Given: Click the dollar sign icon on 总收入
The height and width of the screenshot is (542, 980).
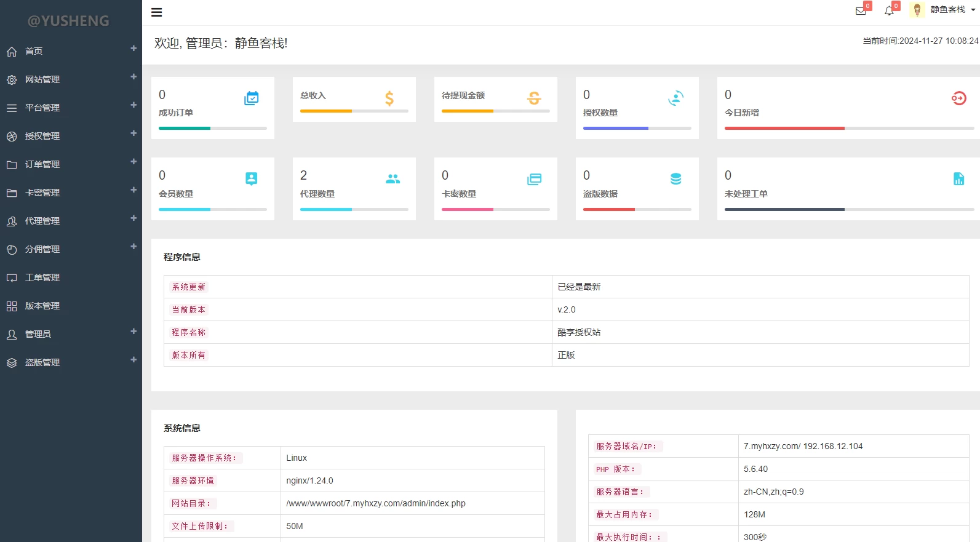Looking at the screenshot, I should (x=389, y=98).
